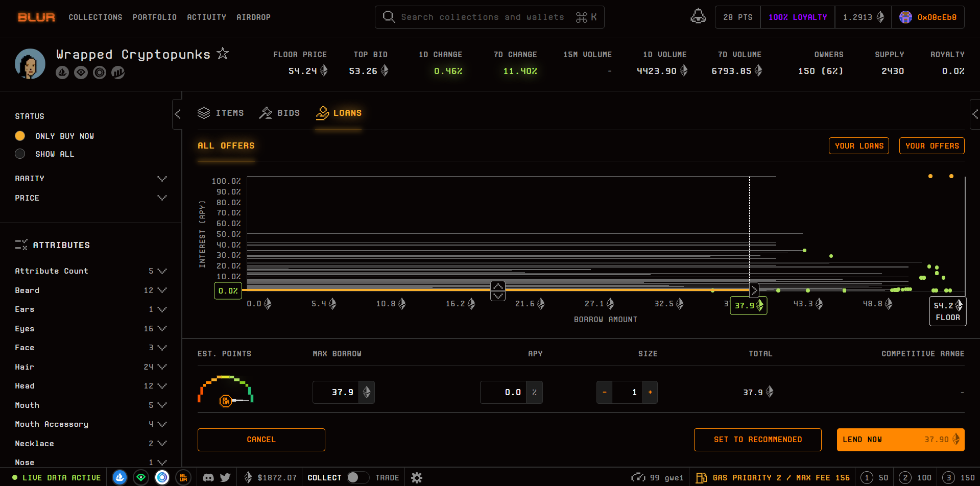The height and width of the screenshot is (486, 980).
Task: Open the collection's OpenSea link icon under the title
Action: click(x=62, y=72)
